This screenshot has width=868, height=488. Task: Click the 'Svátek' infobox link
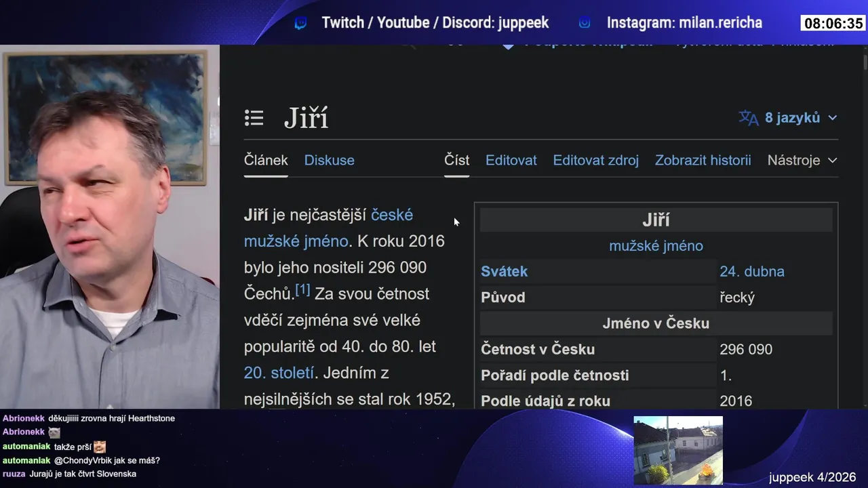pos(504,272)
